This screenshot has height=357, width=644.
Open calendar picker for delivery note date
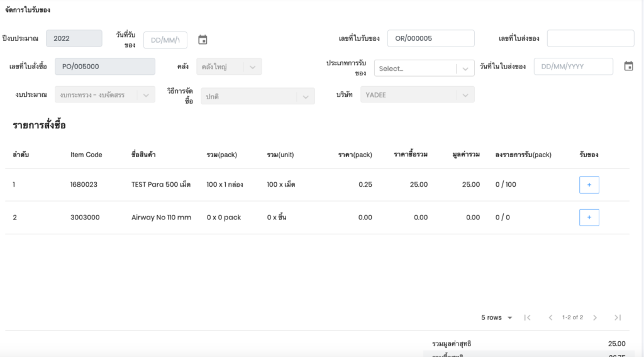coord(628,66)
